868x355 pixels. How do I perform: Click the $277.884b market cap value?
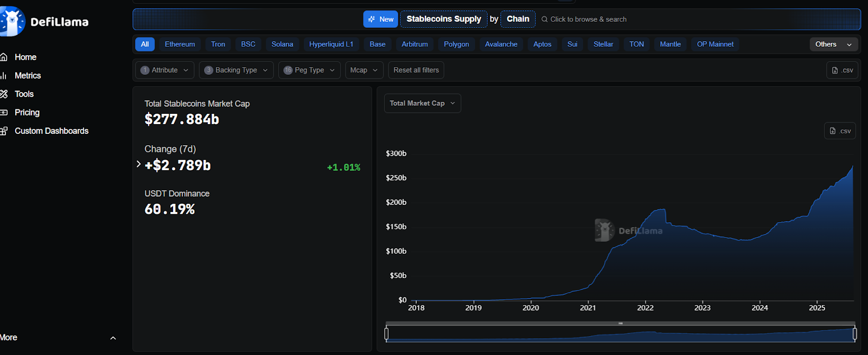pyautogui.click(x=182, y=119)
